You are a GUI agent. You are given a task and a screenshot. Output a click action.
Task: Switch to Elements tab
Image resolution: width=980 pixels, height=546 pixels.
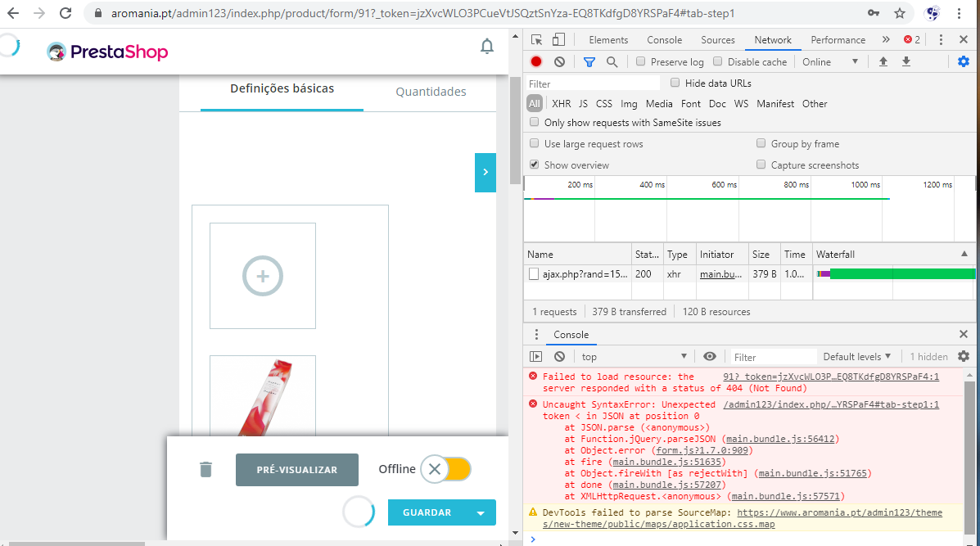tap(608, 40)
